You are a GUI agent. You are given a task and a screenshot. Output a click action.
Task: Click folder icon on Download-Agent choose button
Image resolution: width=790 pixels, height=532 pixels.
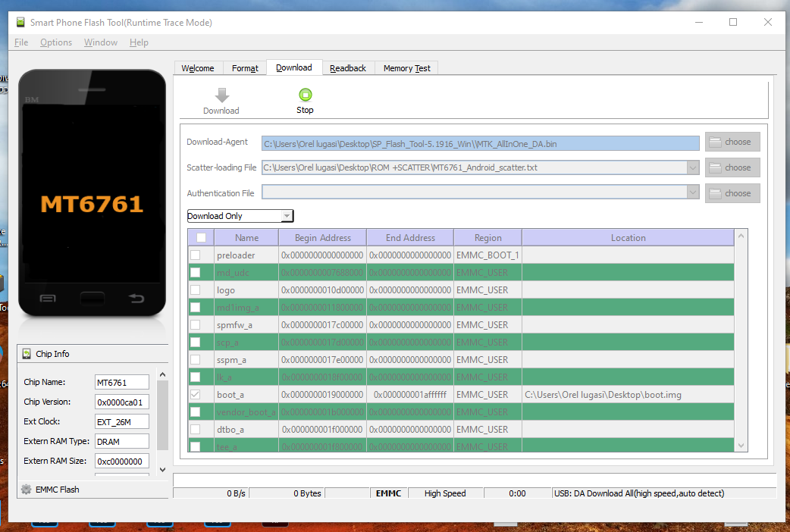[715, 142]
